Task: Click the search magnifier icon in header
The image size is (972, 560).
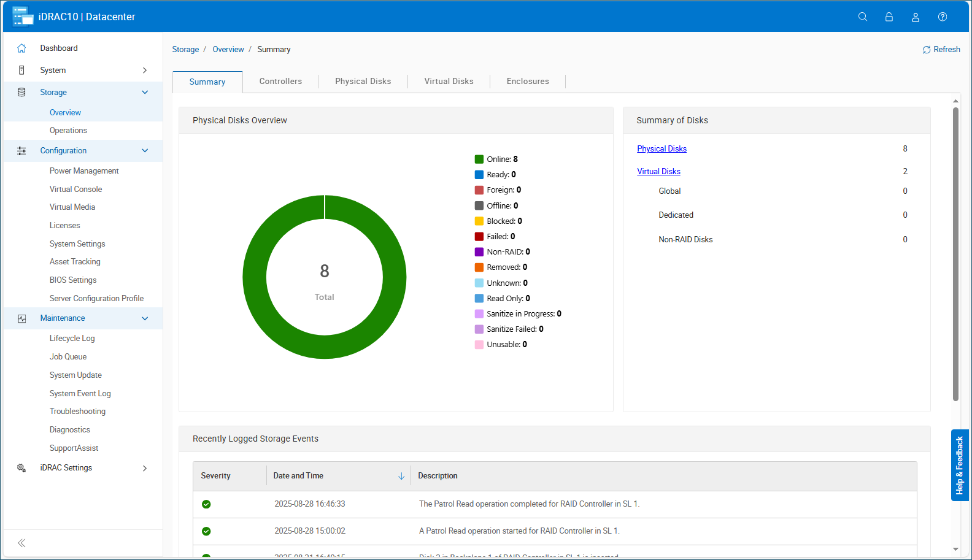Action: pyautogui.click(x=862, y=17)
